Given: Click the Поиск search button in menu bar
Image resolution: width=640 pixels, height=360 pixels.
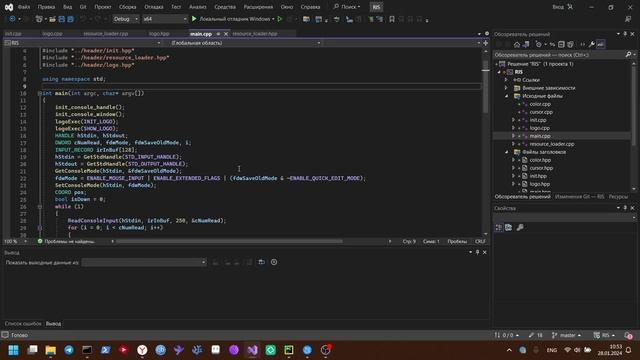Looking at the screenshot, I should click(347, 7).
